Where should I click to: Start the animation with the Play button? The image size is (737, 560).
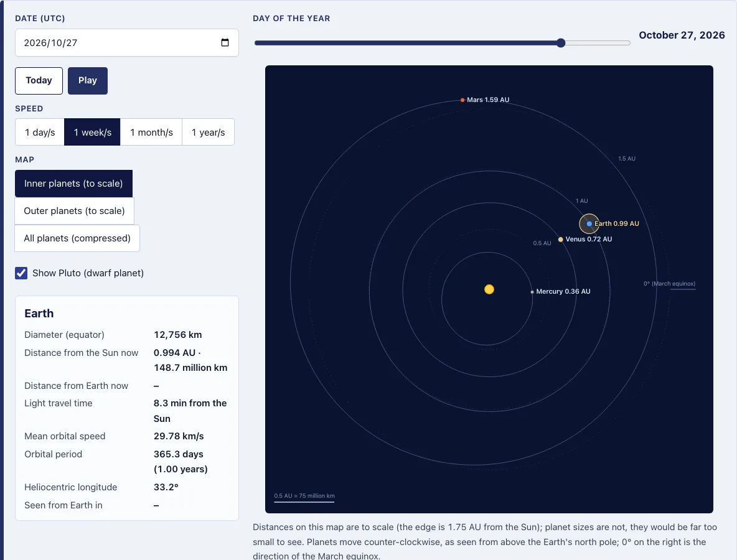[x=88, y=81]
